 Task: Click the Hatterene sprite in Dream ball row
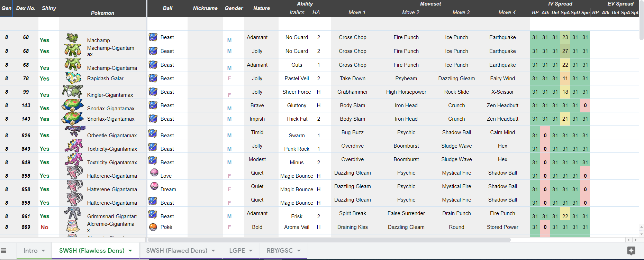[x=74, y=186]
